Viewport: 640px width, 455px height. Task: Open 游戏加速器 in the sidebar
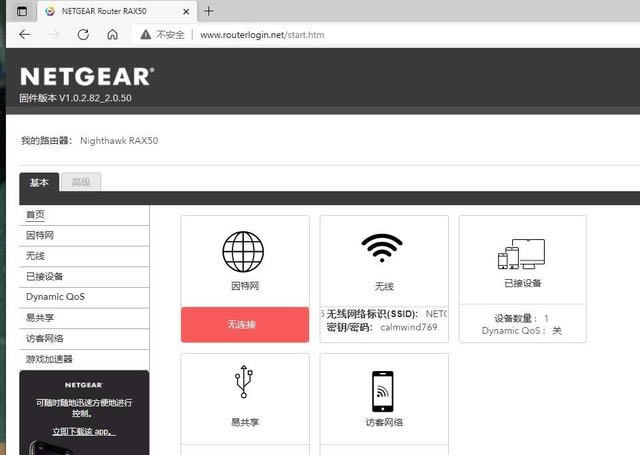(x=49, y=359)
